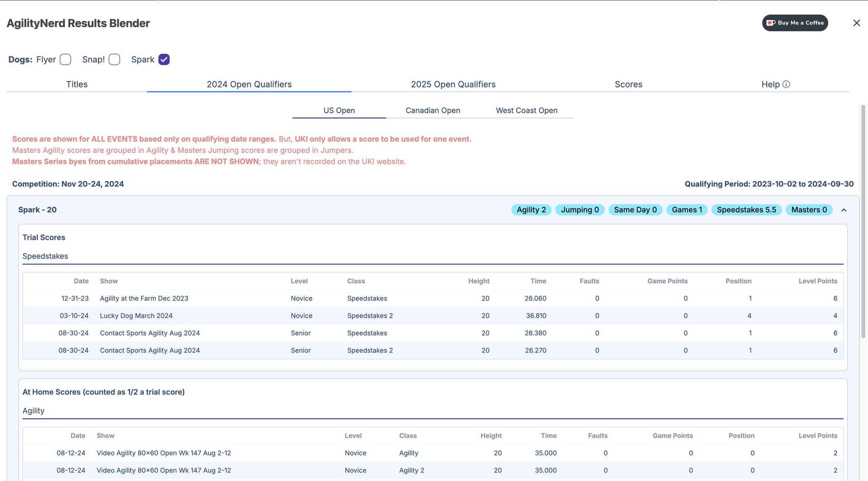This screenshot has width=868, height=481.
Task: Open the 2025 Open Qualifiers tab
Action: (x=453, y=85)
